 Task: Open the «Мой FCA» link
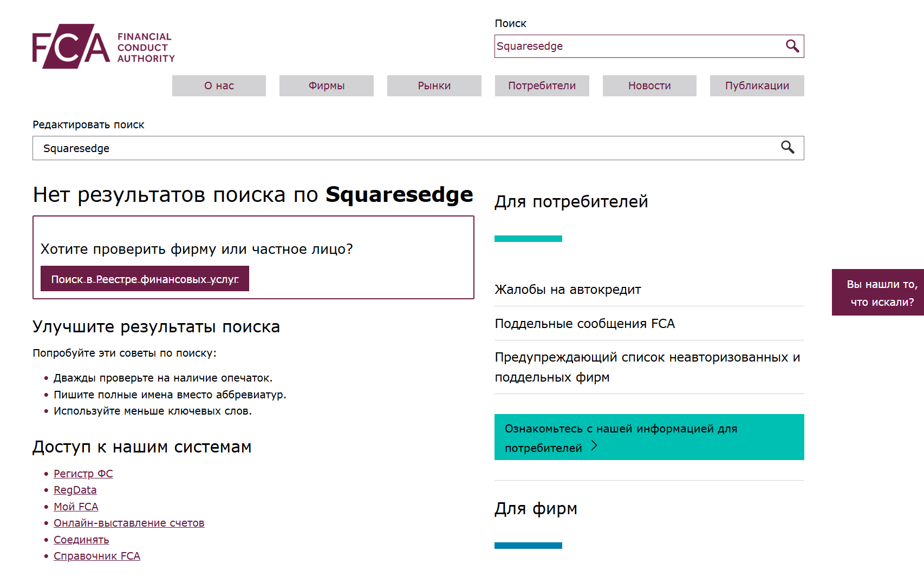pos(76,507)
